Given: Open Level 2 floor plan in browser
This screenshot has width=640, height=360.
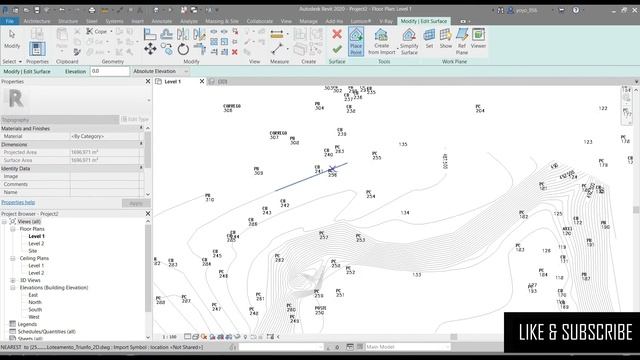Looking at the screenshot, I should click(36, 244).
